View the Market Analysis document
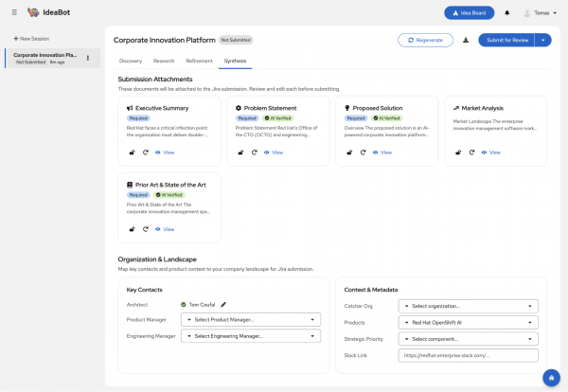 (x=490, y=152)
